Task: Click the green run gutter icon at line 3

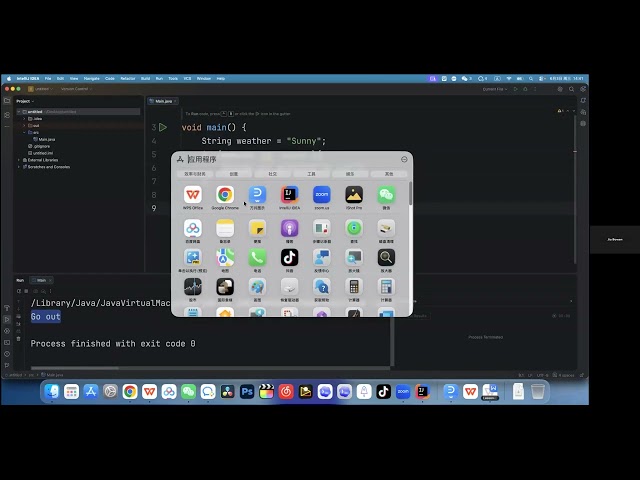Action: [x=163, y=127]
